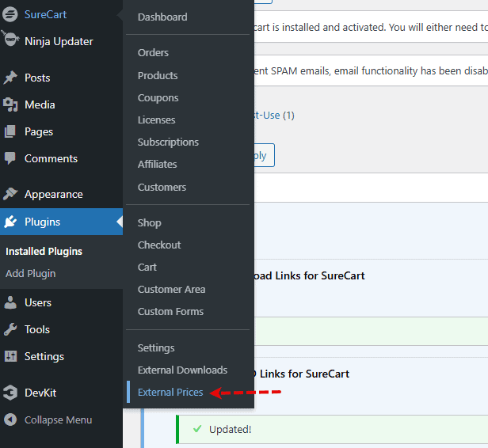This screenshot has height=448, width=488.
Task: Click the Settings sliders icon
Action: [10, 356]
